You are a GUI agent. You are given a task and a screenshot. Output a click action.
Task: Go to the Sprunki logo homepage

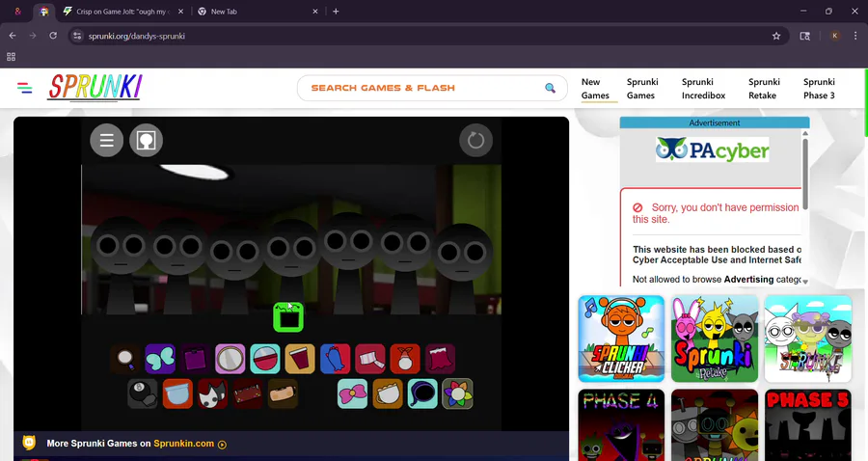pyautogui.click(x=95, y=88)
